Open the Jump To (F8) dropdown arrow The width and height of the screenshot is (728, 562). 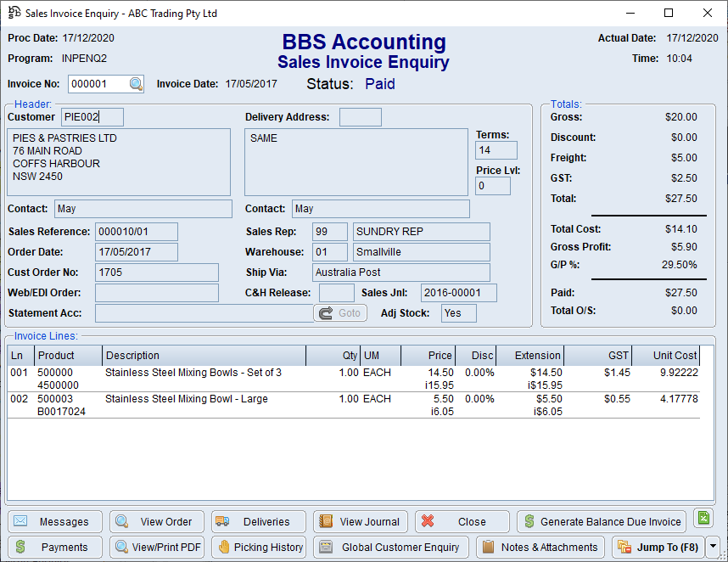713,548
